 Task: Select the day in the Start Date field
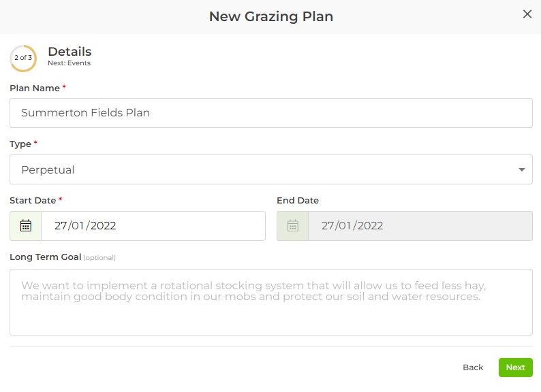61,226
